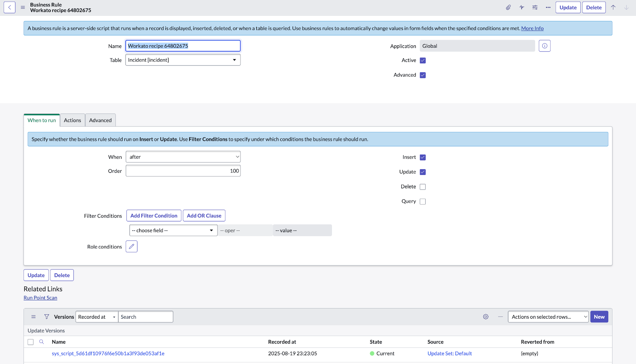Click the Update Versions breadcrumb text
The width and height of the screenshot is (636, 364).
(46, 331)
